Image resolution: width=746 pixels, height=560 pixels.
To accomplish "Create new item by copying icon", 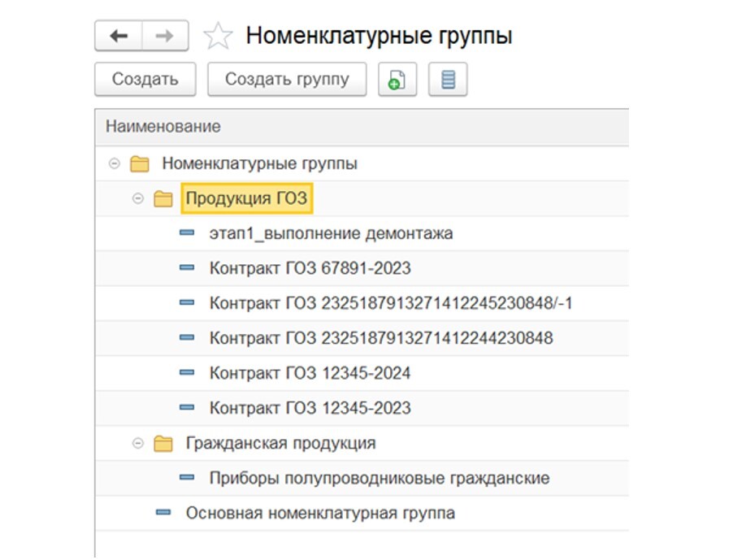I will click(397, 79).
